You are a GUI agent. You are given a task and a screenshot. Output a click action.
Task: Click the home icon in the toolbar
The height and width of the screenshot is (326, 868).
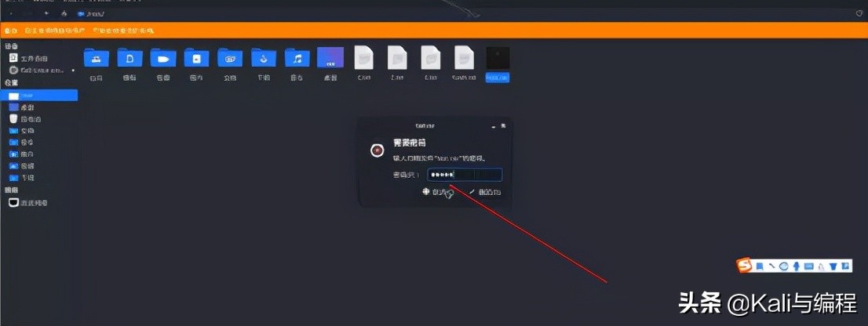[x=64, y=13]
